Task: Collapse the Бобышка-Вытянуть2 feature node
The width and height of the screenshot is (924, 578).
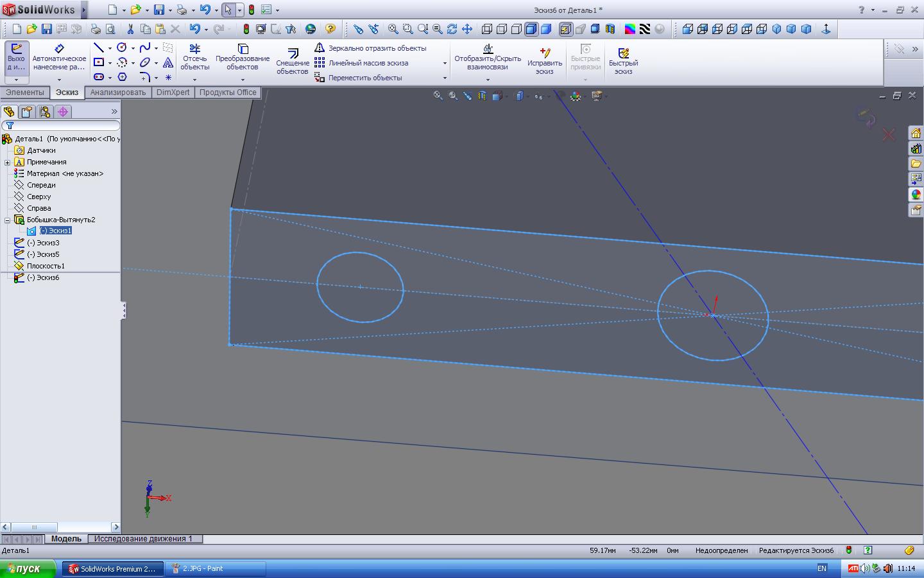Action: click(8, 220)
